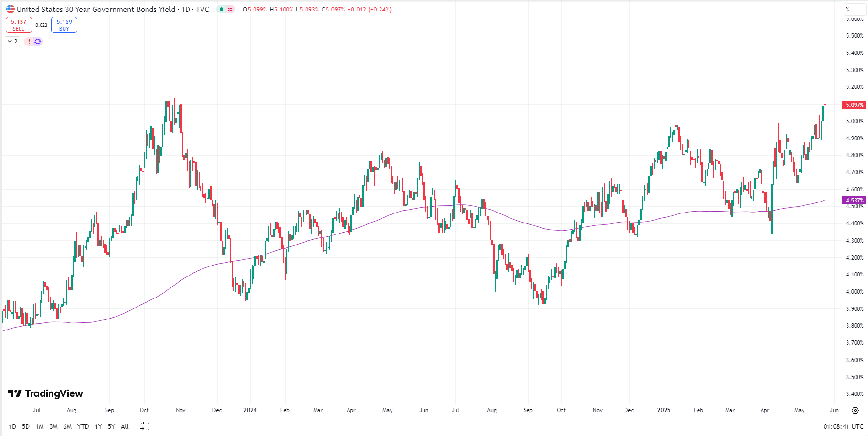Click the red 5.097% current price label
Viewport: 868px width, 436px height.
pyautogui.click(x=854, y=105)
